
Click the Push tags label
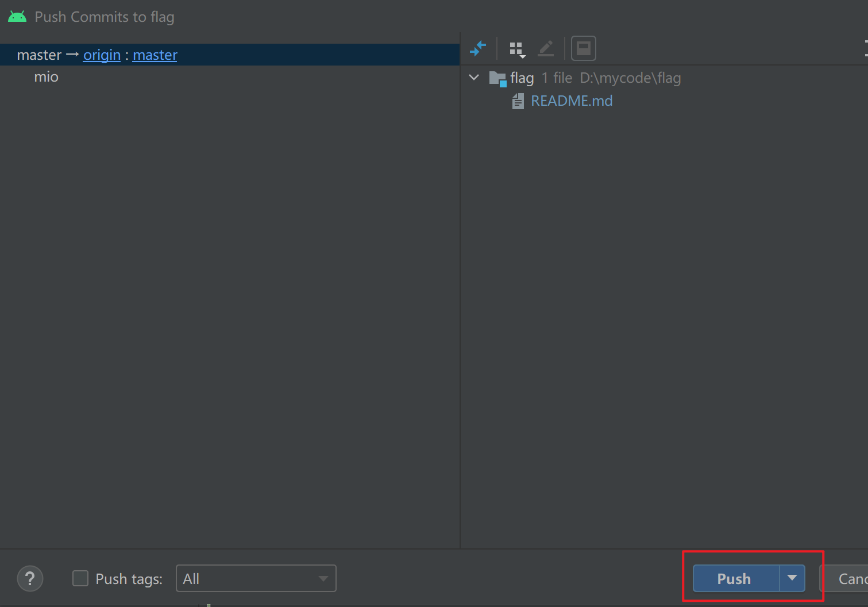pyautogui.click(x=129, y=579)
